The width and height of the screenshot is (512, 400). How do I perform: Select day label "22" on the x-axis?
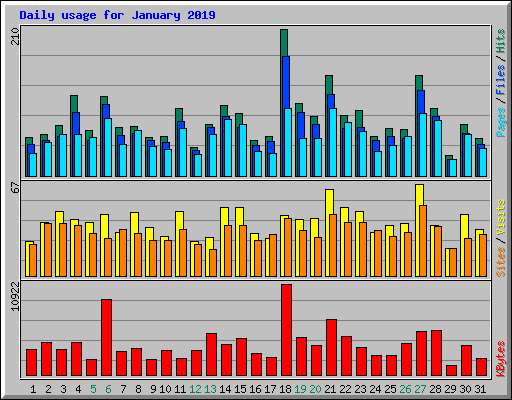tap(345, 389)
